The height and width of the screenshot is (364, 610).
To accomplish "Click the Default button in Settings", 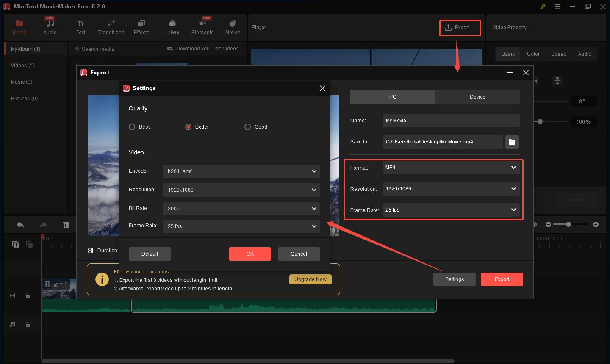I will [x=150, y=254].
